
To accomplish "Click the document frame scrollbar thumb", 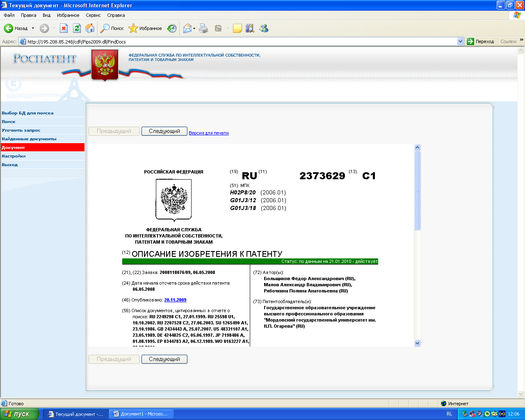I will pyautogui.click(x=418, y=190).
